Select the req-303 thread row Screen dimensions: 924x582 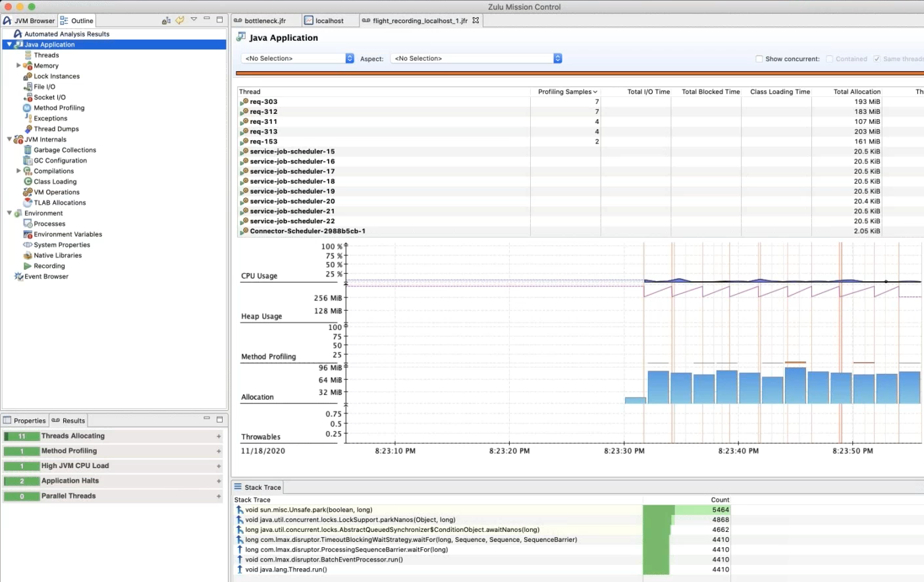tap(263, 102)
